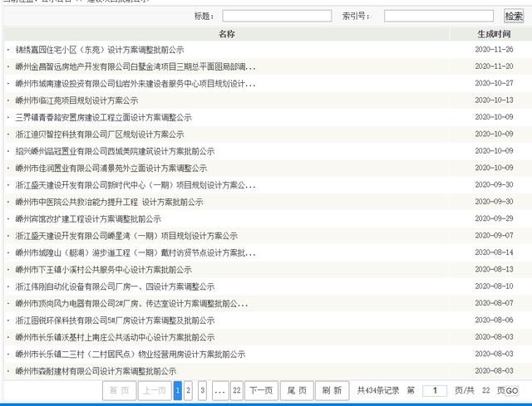Click the 上一页 previous page button
This screenshot has height=406, width=532.
point(155,390)
